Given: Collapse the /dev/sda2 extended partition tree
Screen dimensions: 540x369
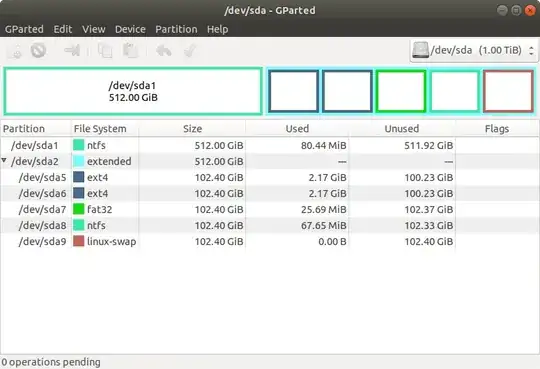Looking at the screenshot, I should click(x=4, y=161).
